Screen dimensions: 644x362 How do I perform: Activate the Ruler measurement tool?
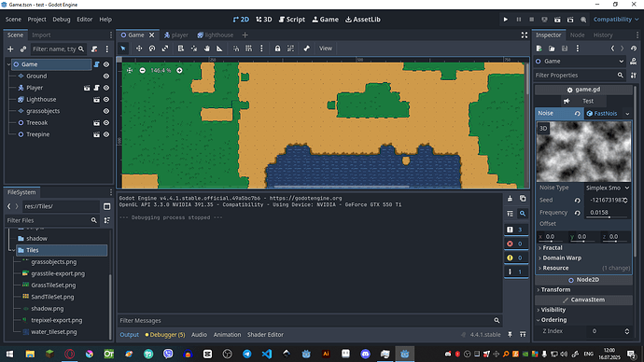click(x=219, y=49)
